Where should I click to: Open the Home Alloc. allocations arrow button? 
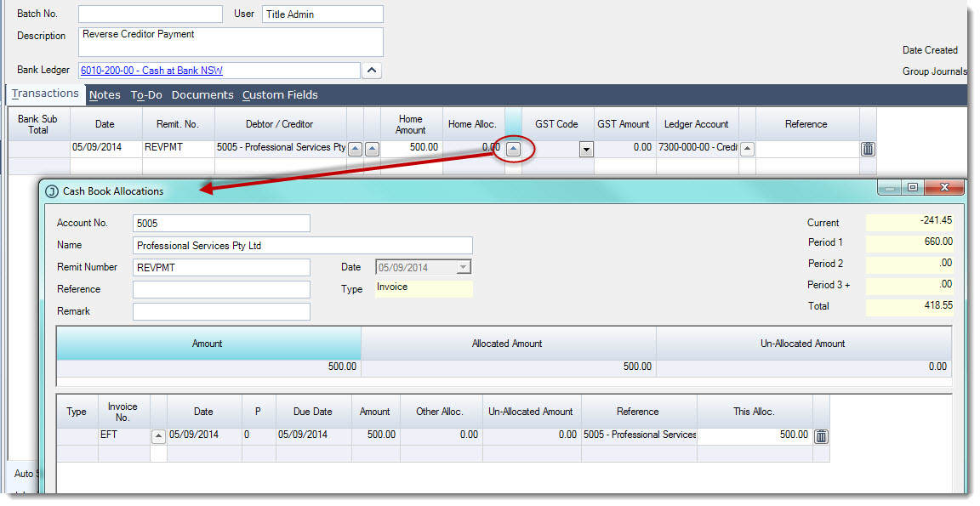pyautogui.click(x=512, y=149)
